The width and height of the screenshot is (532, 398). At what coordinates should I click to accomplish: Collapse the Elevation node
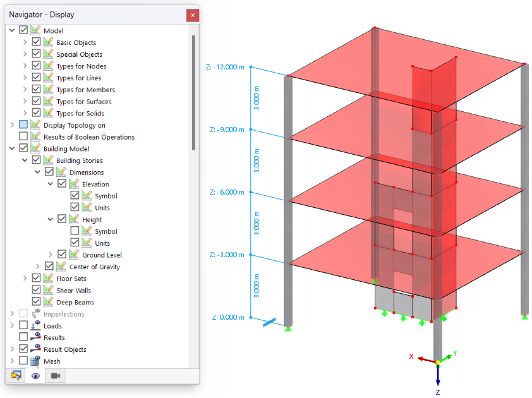click(x=51, y=184)
